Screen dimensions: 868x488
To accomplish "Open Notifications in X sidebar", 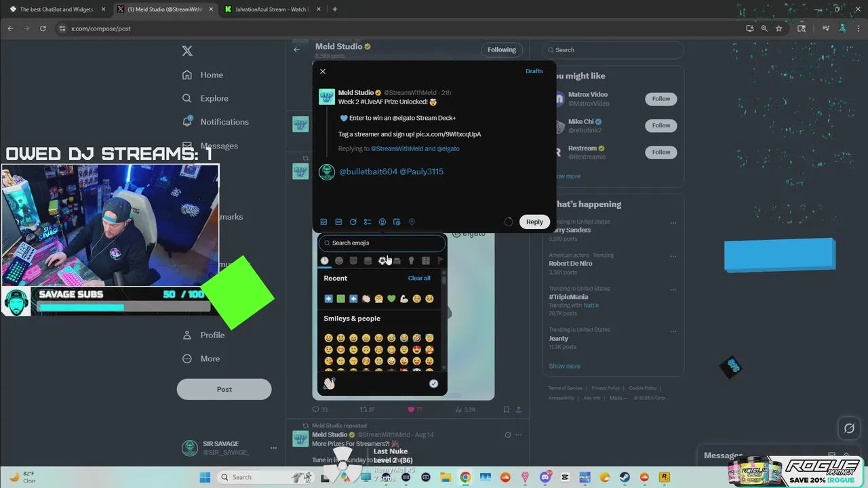I will coord(216,122).
